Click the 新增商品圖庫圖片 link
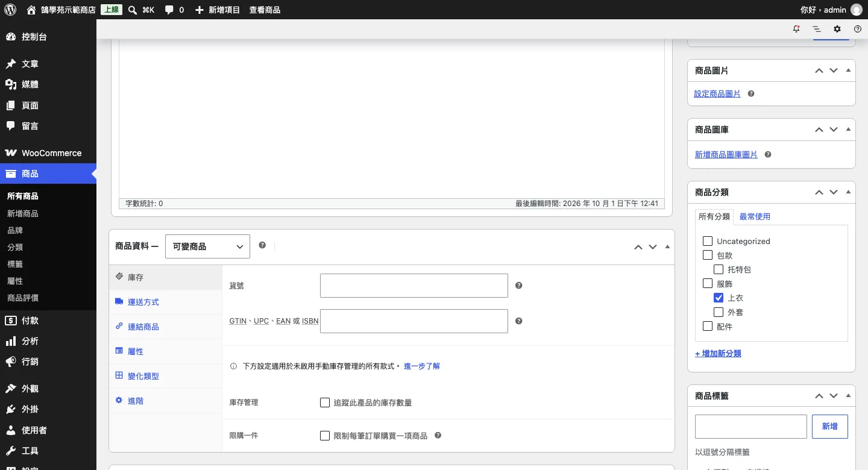Screen dimensions: 868x470 (x=726, y=155)
